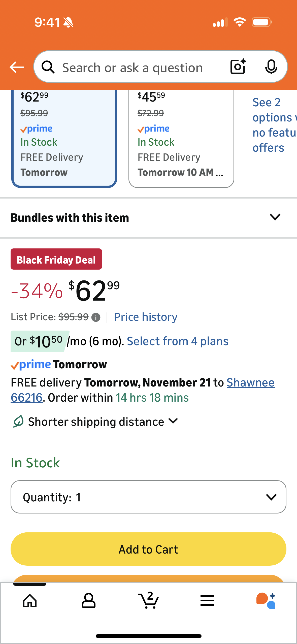Select the $62.99 buying option card
297x644 pixels.
[x=64, y=139]
